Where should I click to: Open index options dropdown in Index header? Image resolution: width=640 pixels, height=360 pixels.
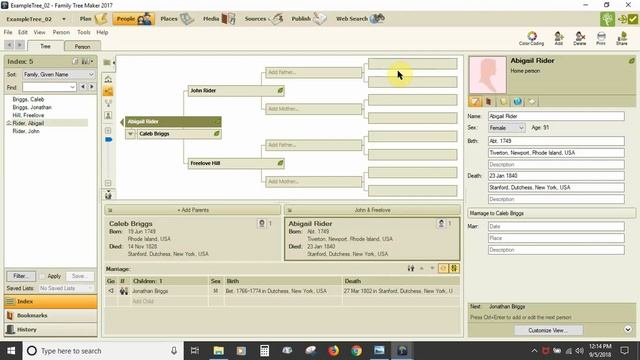pos(87,61)
